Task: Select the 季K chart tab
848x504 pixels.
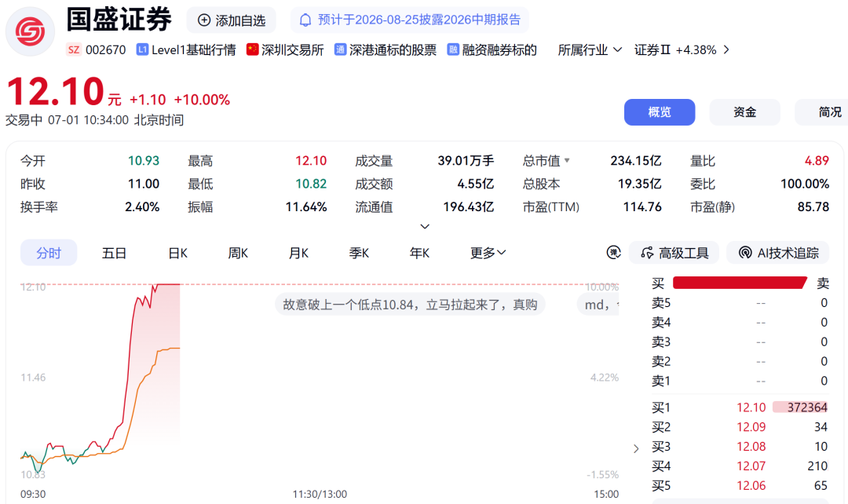Action: tap(359, 253)
